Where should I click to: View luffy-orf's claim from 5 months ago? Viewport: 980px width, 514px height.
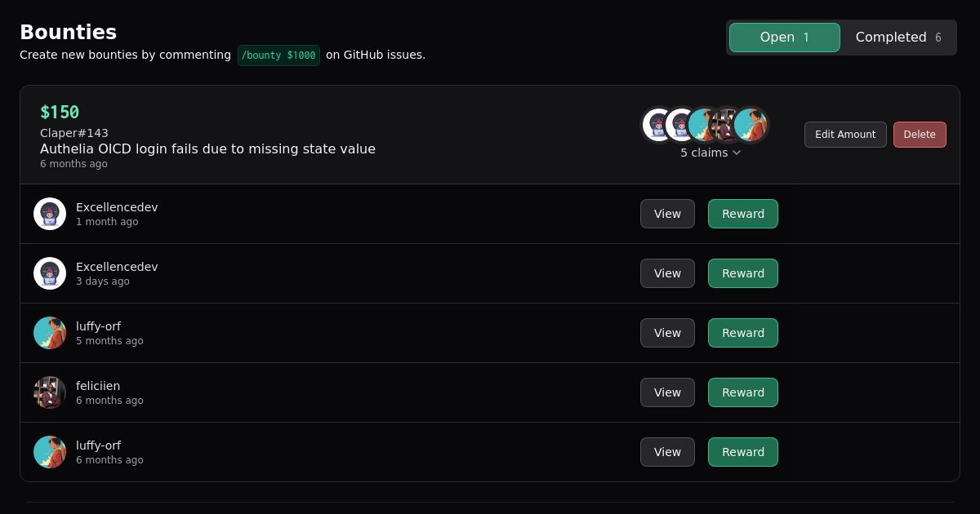(667, 333)
